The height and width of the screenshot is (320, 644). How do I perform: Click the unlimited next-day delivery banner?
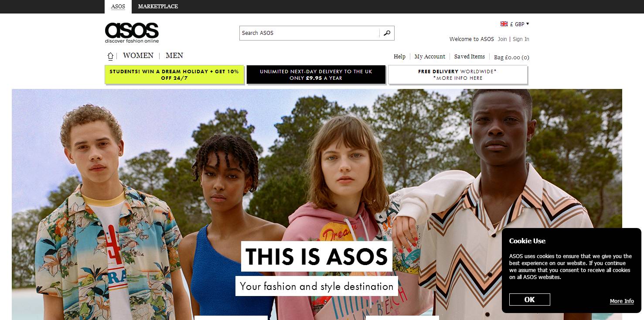tap(316, 75)
